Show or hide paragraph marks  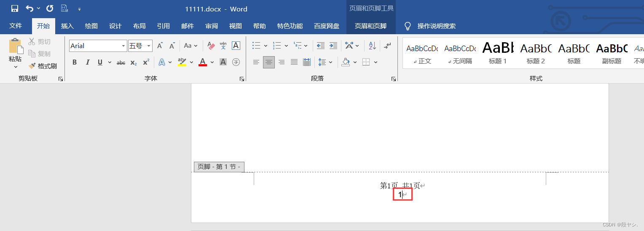click(388, 46)
